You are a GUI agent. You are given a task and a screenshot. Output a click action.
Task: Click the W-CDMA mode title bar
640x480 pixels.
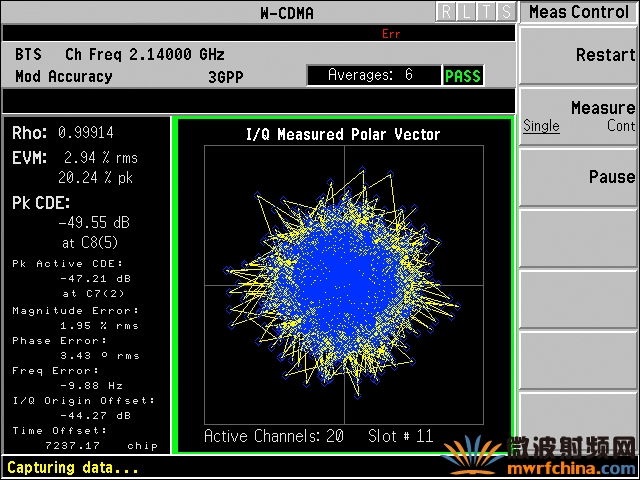tap(287, 13)
